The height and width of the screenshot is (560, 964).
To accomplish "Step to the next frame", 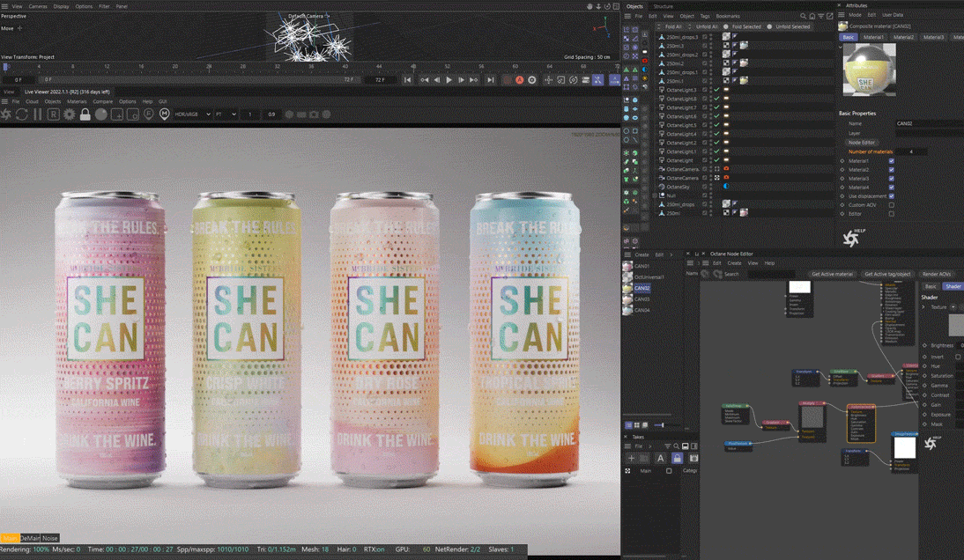I will [461, 80].
